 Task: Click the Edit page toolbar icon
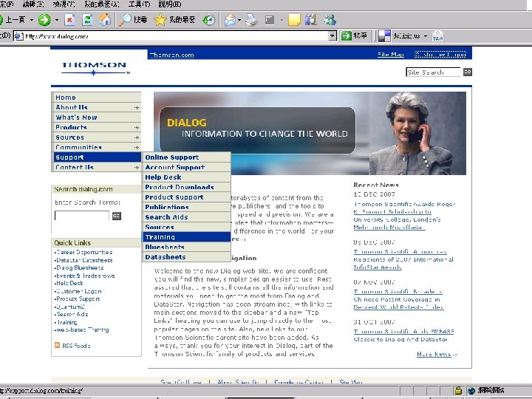coord(270,20)
